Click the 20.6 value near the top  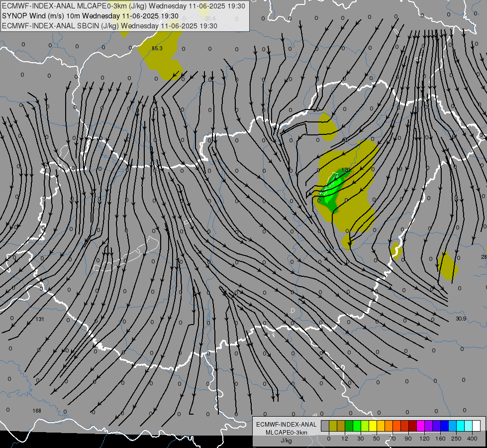coord(210,18)
